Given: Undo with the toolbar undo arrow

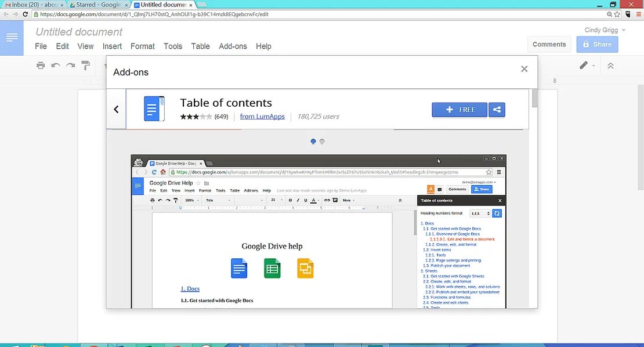Looking at the screenshot, I should coord(56,66).
